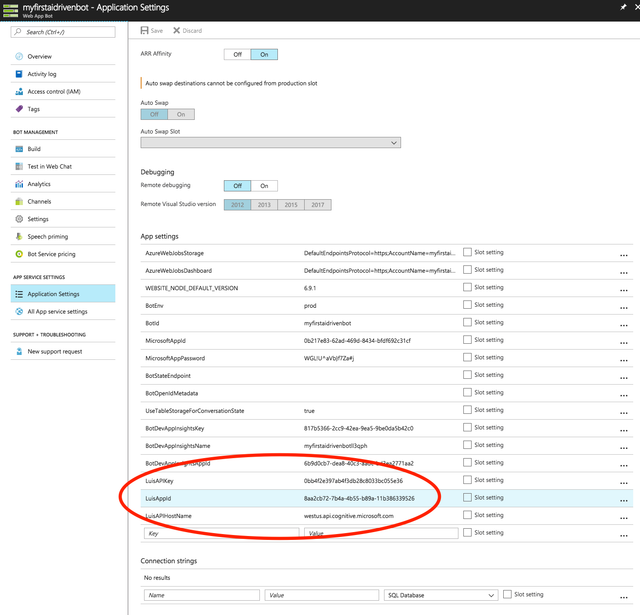Select Visual Studio version 2015
Screen dimensions: 640x615
pyautogui.click(x=291, y=205)
